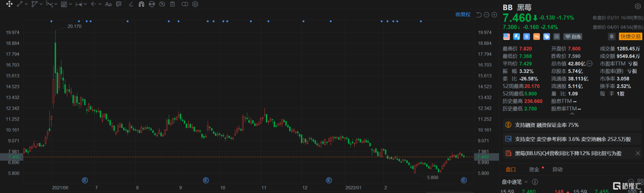Viewport: 644px width, 193px height.
Task: Toggle the lock drawings icon
Action: click(x=152, y=4)
